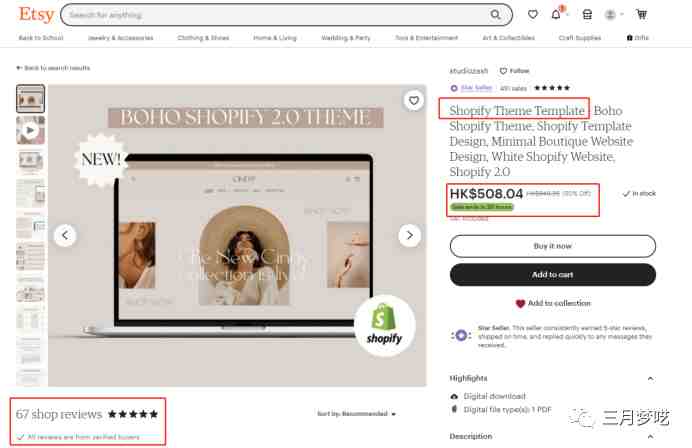Click the 67 shop reviews heading
Viewport: 692px width, 448px height.
tap(59, 414)
